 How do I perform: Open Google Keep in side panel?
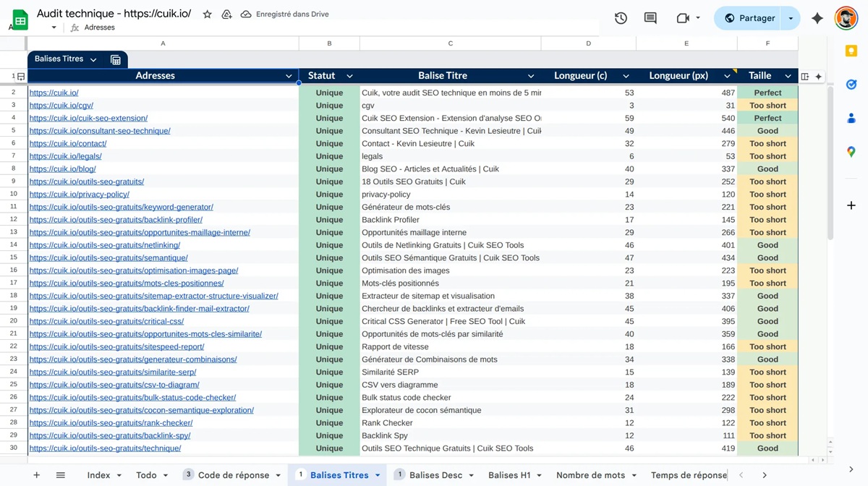coord(851,51)
